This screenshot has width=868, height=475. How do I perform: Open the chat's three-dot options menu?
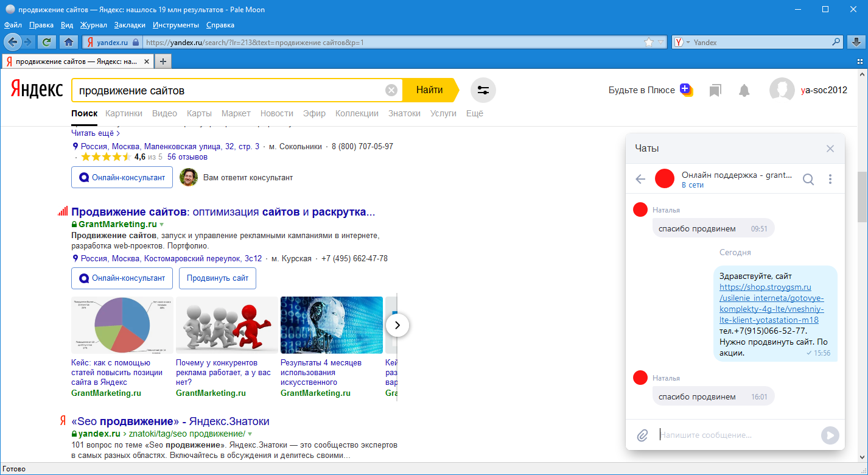(830, 179)
